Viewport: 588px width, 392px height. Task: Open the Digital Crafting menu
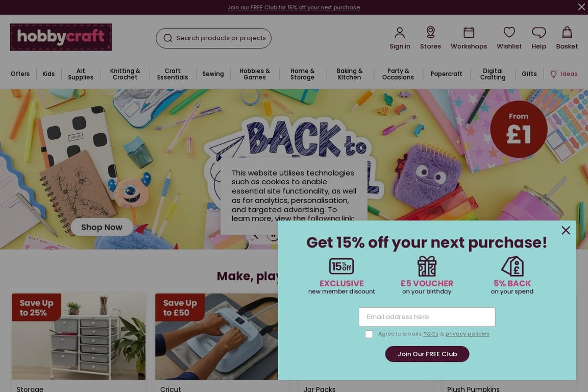493,74
